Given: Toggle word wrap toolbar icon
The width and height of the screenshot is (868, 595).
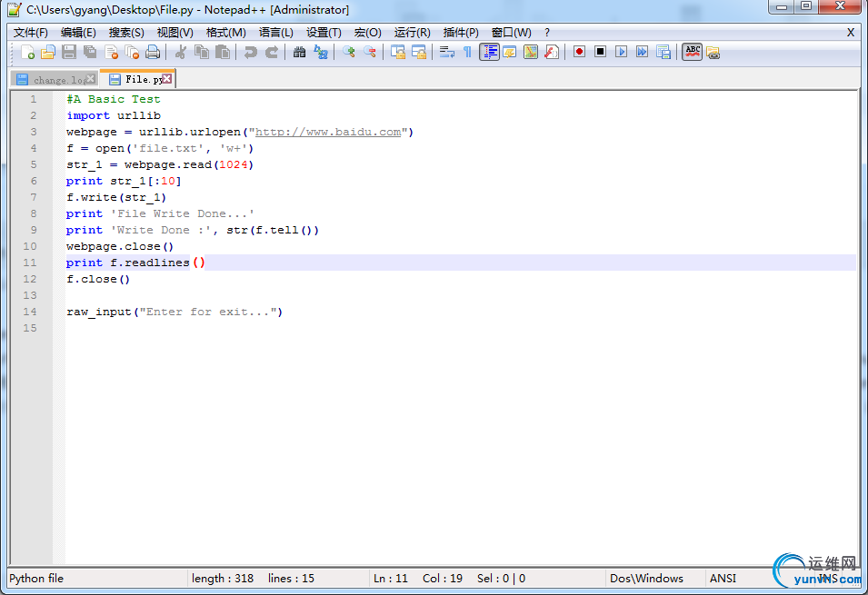Looking at the screenshot, I should [x=446, y=53].
